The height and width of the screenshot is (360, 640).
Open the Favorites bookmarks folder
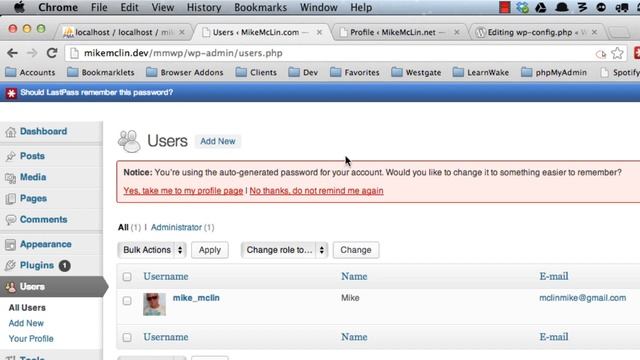point(355,73)
